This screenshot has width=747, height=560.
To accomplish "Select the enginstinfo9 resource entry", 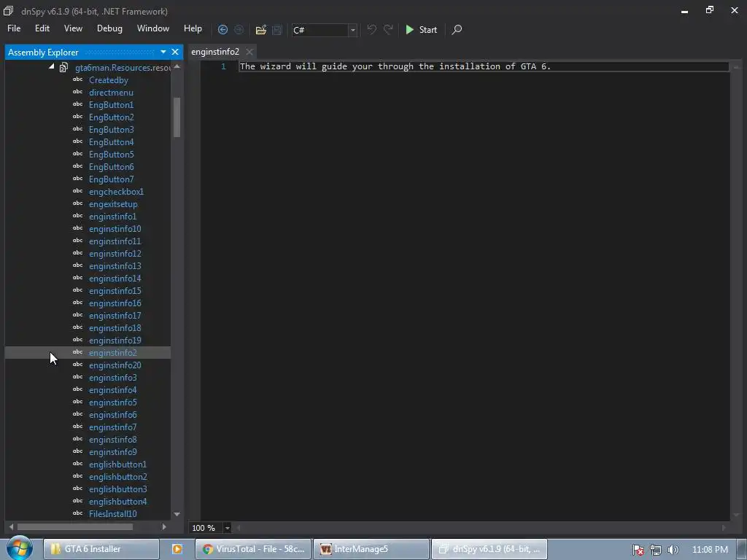I will 112,451.
